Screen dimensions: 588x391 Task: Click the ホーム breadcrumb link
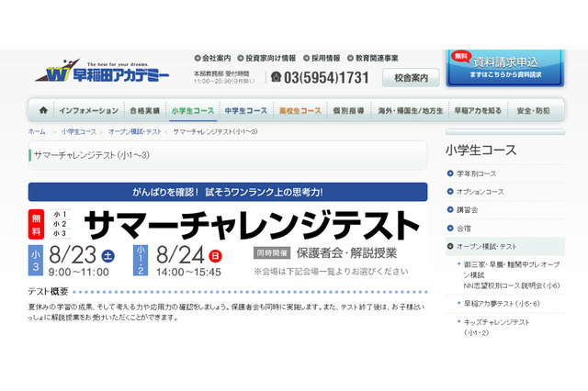(x=37, y=131)
